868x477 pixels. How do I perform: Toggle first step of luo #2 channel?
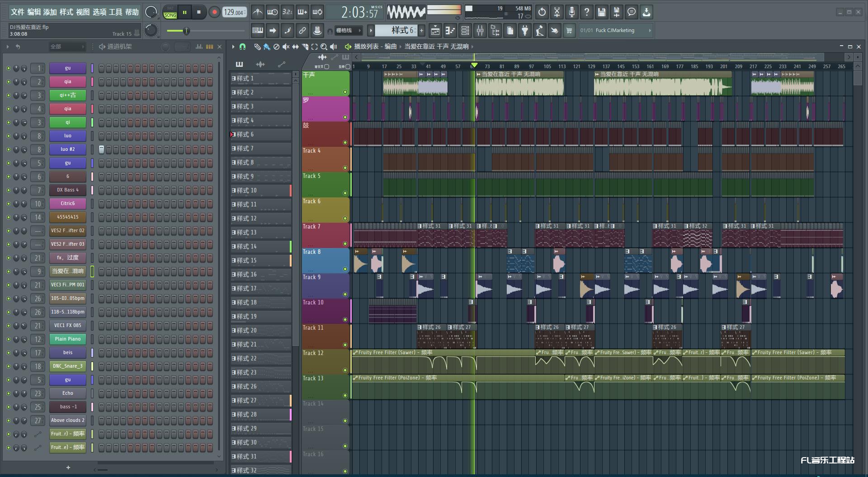(101, 150)
